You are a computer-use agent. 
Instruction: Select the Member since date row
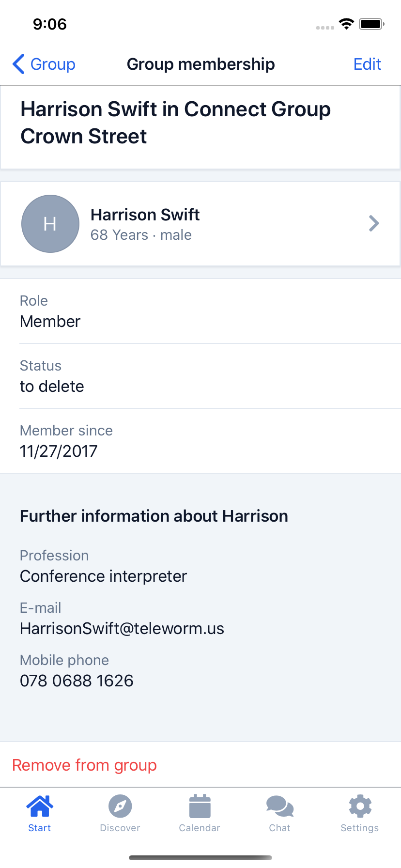click(x=200, y=441)
